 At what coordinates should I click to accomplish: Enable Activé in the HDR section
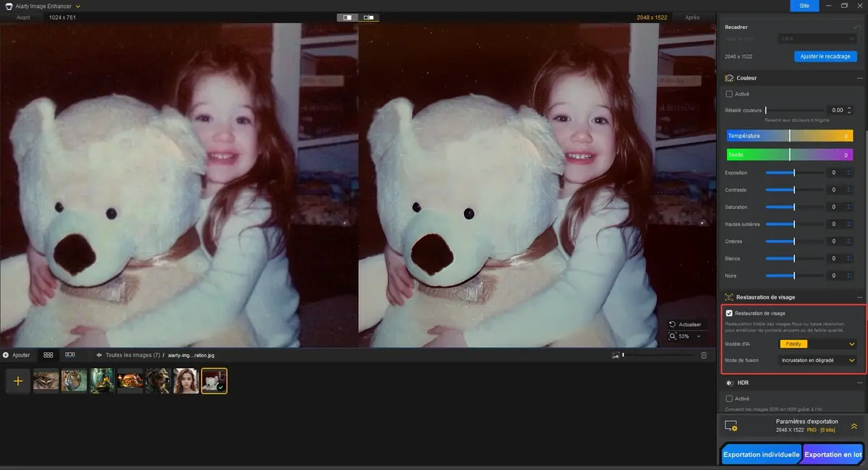729,398
